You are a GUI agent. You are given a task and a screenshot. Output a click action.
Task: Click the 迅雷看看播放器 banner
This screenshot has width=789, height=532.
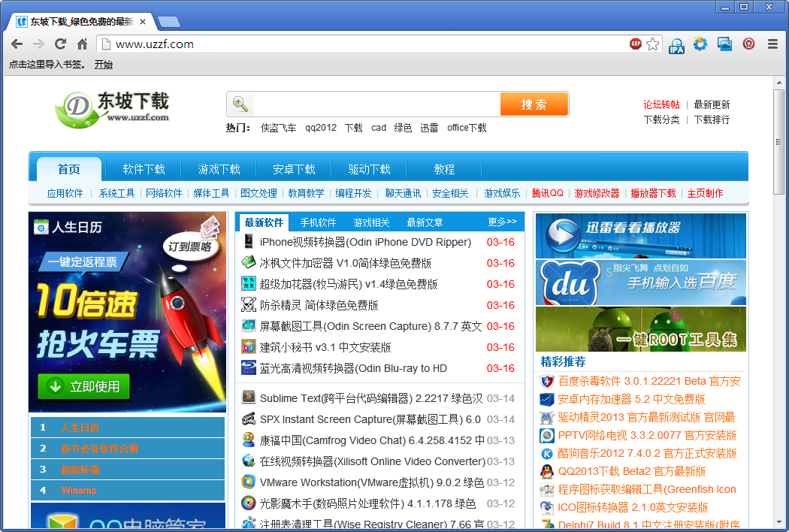(x=640, y=235)
